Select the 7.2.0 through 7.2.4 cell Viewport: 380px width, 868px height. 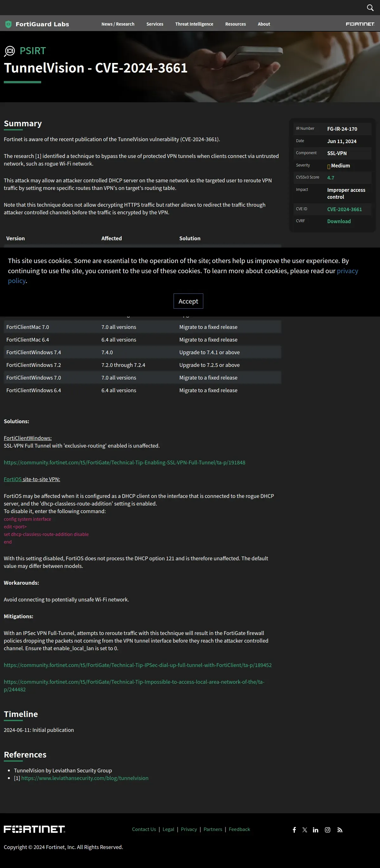point(123,365)
